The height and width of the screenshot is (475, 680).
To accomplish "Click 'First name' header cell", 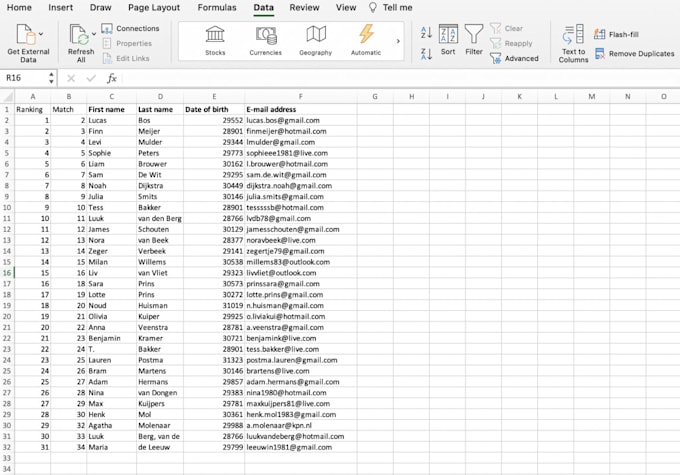I will pos(111,109).
